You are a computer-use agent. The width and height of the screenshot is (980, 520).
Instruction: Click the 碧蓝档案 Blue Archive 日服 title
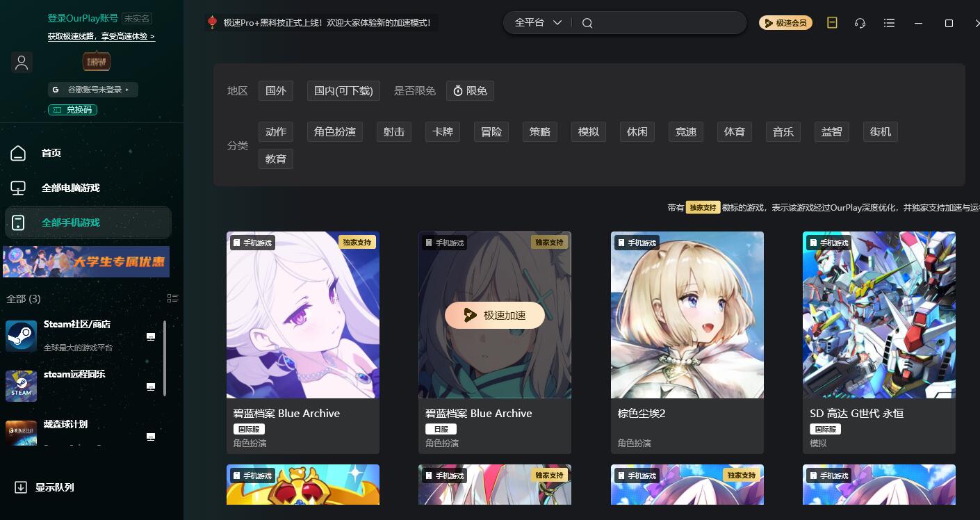coord(479,413)
